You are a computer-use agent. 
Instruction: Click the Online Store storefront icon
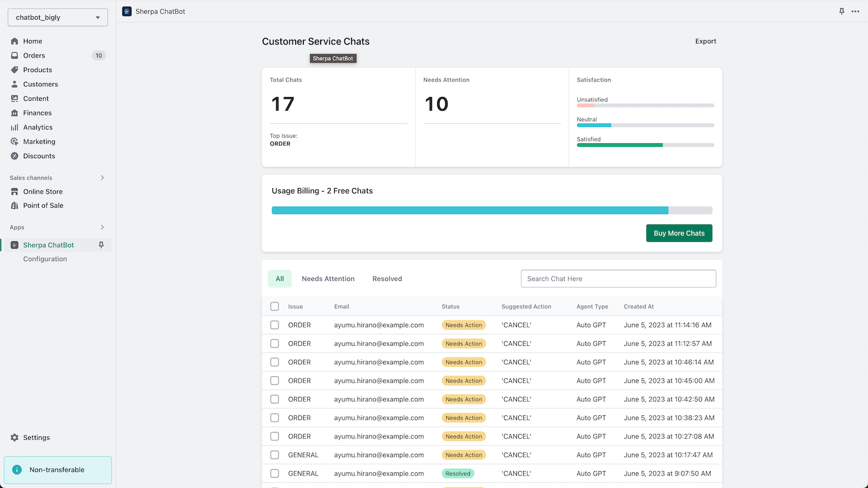point(15,191)
